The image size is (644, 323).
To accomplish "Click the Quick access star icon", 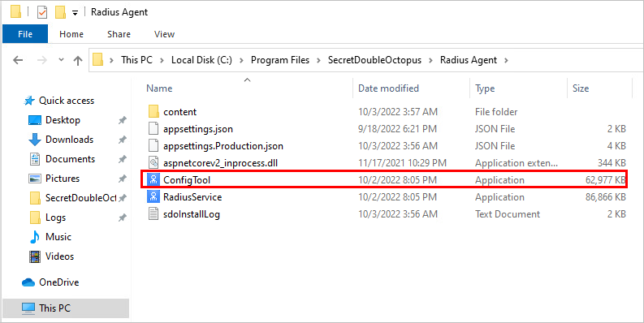I will click(29, 101).
